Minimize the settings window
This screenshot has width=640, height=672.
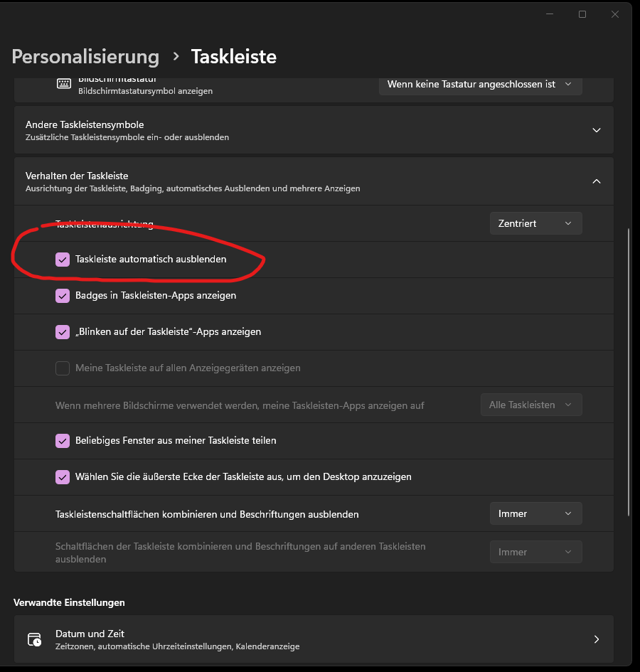(x=550, y=14)
